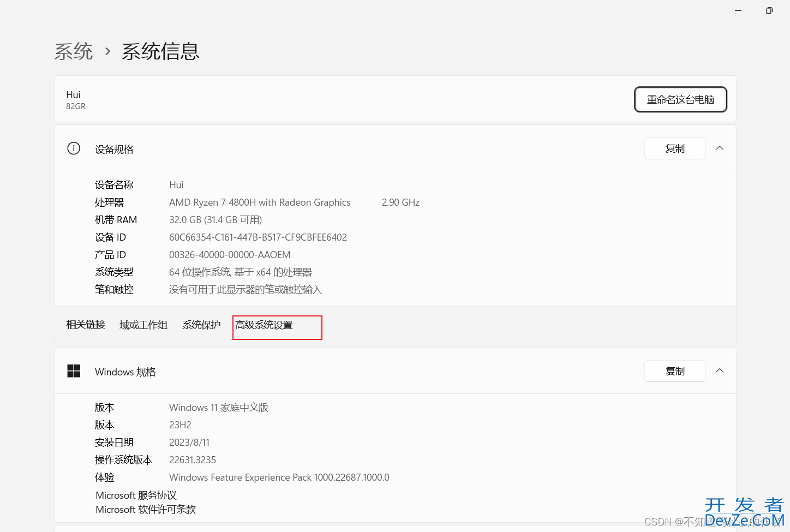Click the 系统类型 label
This screenshot has width=790, height=532.
point(114,272)
